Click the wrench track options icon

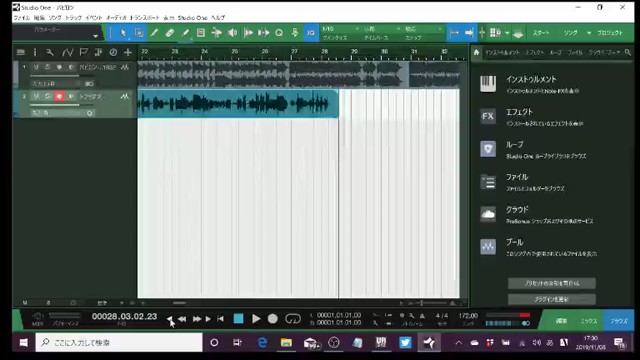pos(50,52)
